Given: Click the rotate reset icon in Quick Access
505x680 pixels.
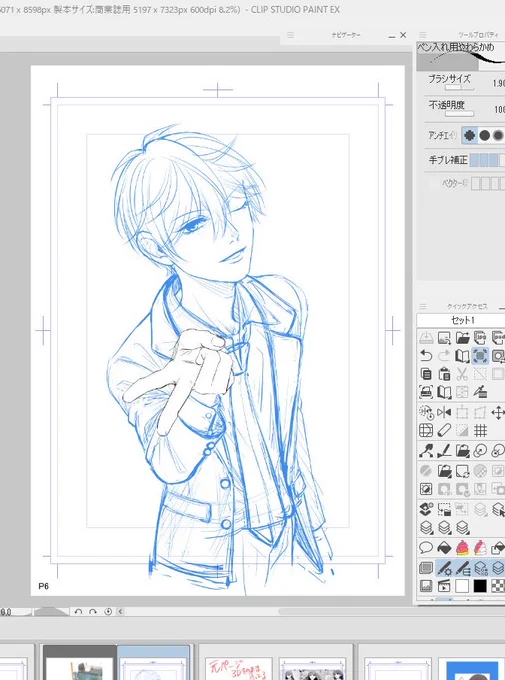Looking at the screenshot, I should [x=426, y=412].
